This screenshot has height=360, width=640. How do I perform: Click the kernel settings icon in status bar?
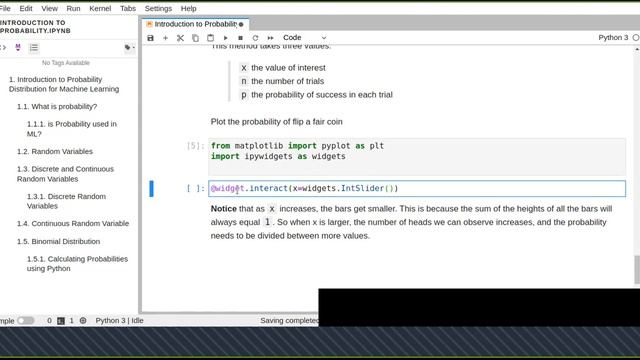pos(83,320)
